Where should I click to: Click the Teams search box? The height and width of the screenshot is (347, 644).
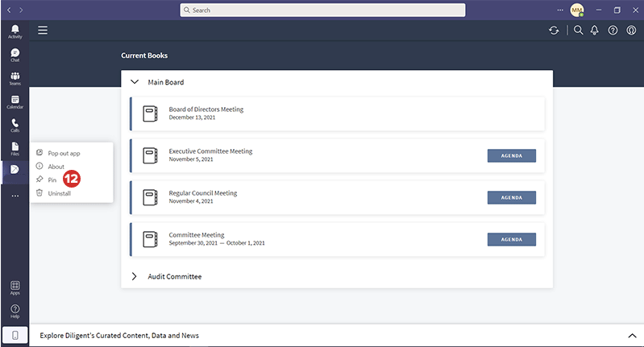322,10
